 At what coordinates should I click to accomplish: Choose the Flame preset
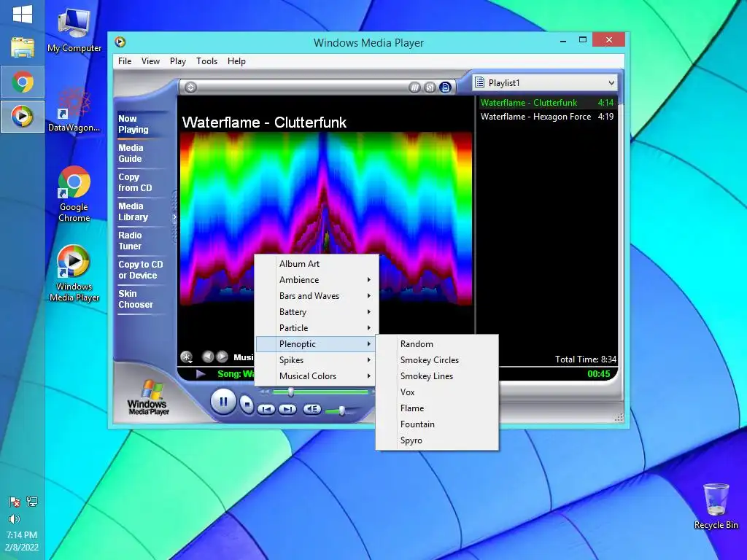tap(437, 408)
